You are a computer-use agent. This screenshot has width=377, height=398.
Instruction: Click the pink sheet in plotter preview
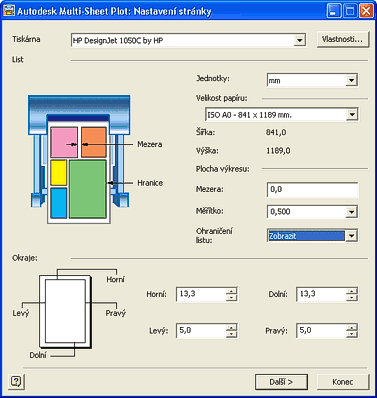[x=64, y=142]
